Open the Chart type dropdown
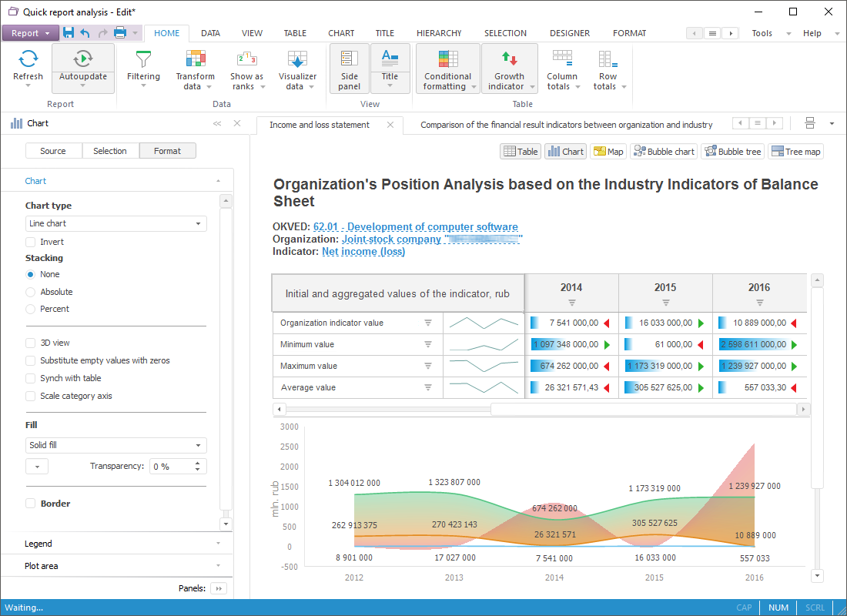847x616 pixels. [x=115, y=223]
